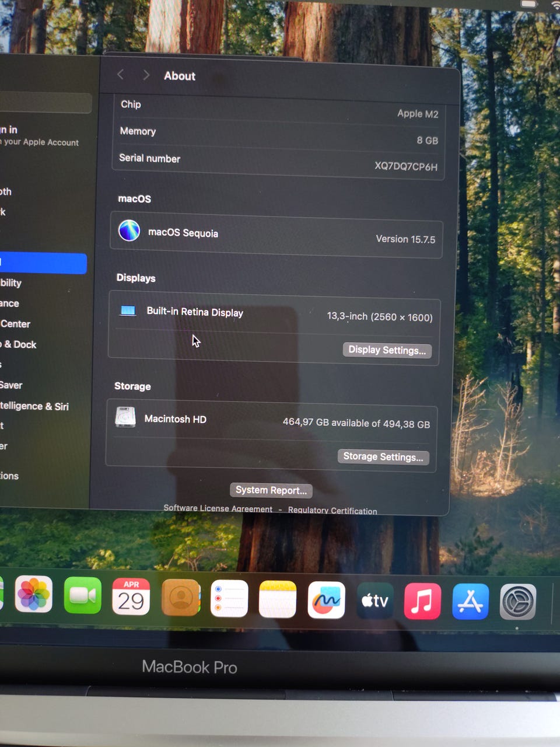Open Contacts app in Dock
560x747 pixels.
tap(180, 598)
